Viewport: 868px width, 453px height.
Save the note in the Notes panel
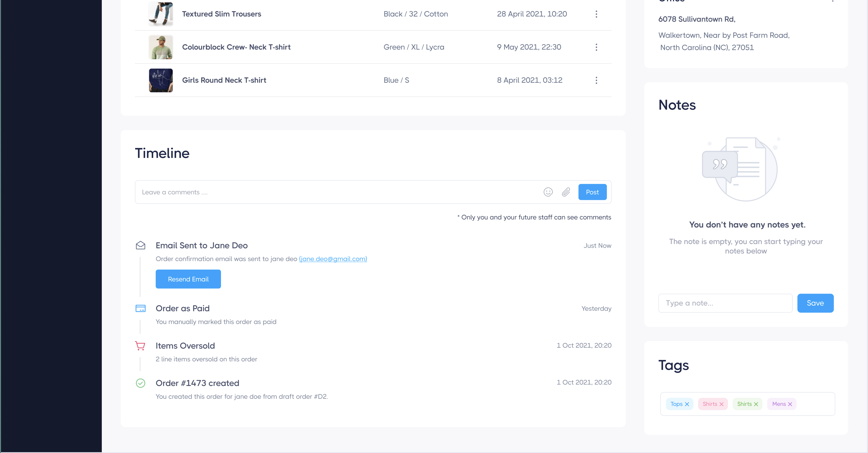815,303
